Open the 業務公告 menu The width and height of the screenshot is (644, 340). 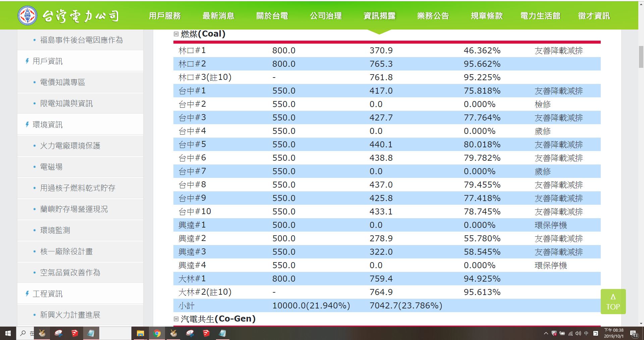pos(433,16)
